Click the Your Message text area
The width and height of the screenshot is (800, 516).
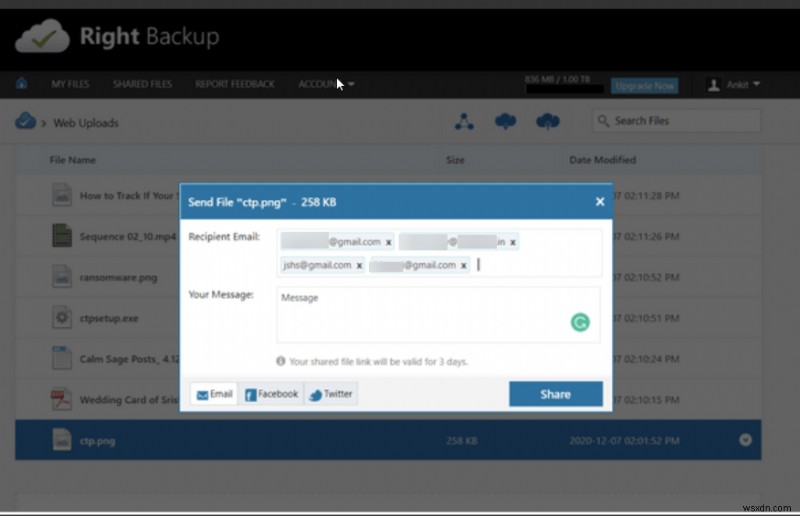point(438,314)
